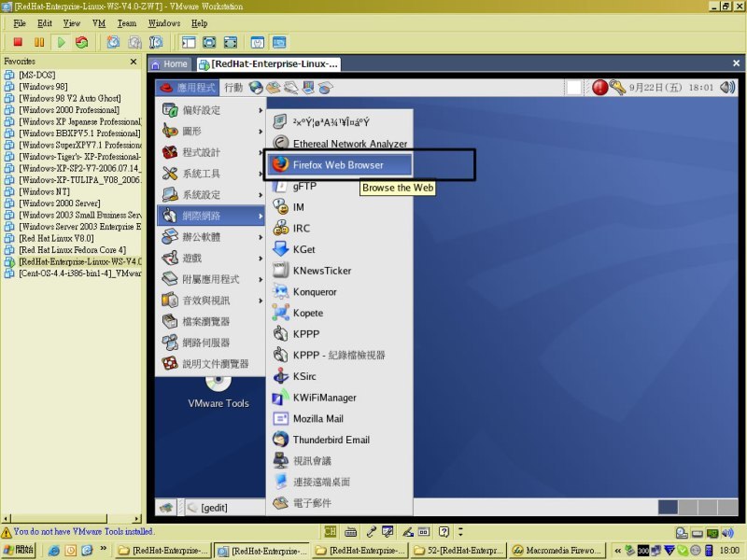The image size is (747, 560).
Task: Click the 行動 Actions menu
Action: point(233,87)
